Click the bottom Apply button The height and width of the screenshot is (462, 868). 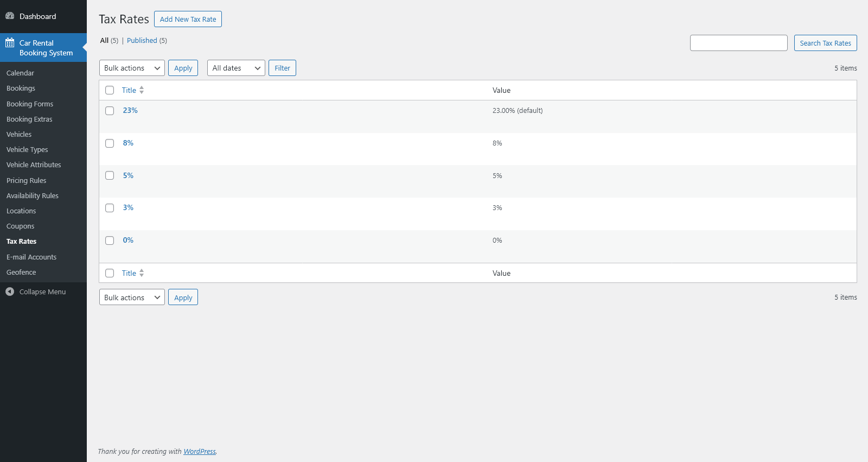tap(183, 298)
